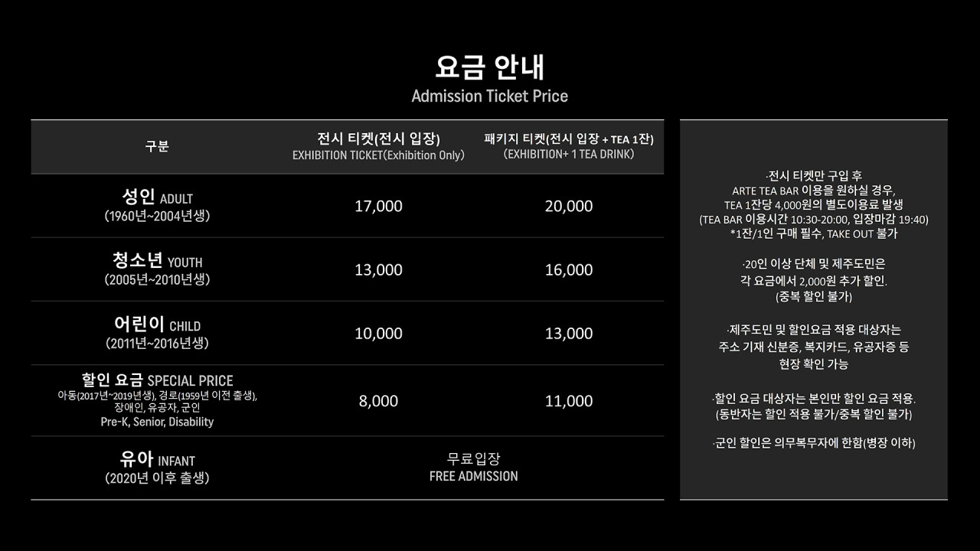
Task: Click the 요금 안내 title heading
Action: pyautogui.click(x=489, y=67)
